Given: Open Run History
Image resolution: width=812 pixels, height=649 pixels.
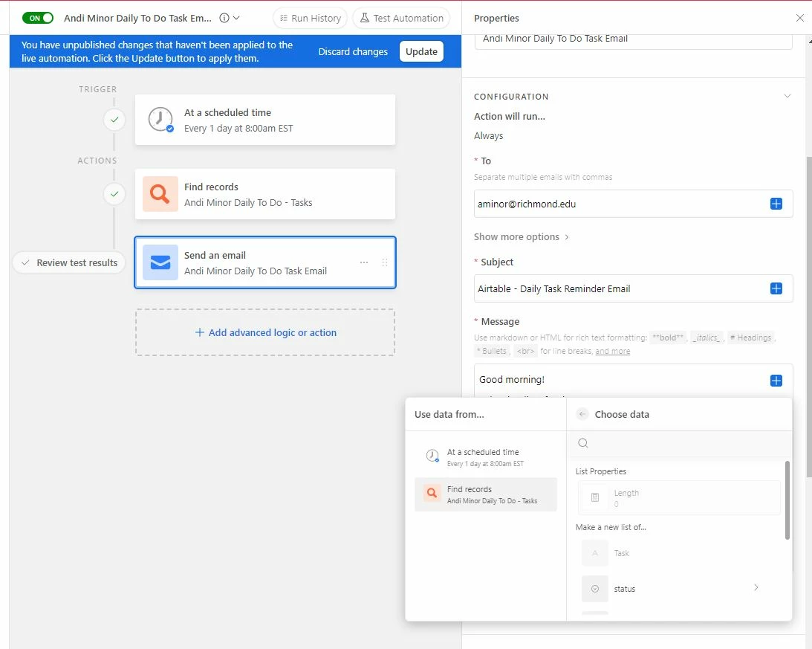Looking at the screenshot, I should coord(311,18).
